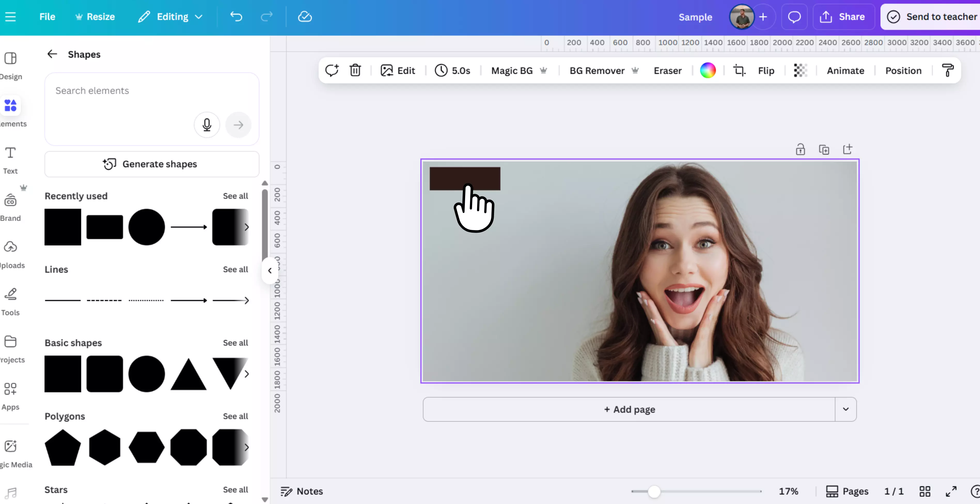Click the duplicate page icon
Screen dimensions: 980x504
824,150
